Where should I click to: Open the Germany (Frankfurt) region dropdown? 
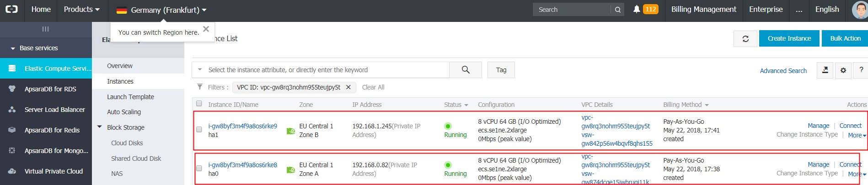tap(161, 10)
